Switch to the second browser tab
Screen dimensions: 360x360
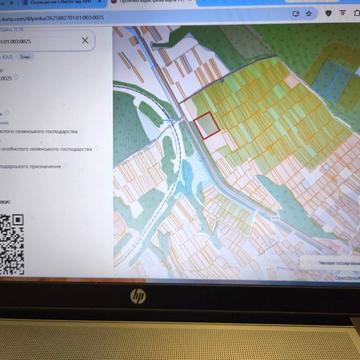pos(63,3)
